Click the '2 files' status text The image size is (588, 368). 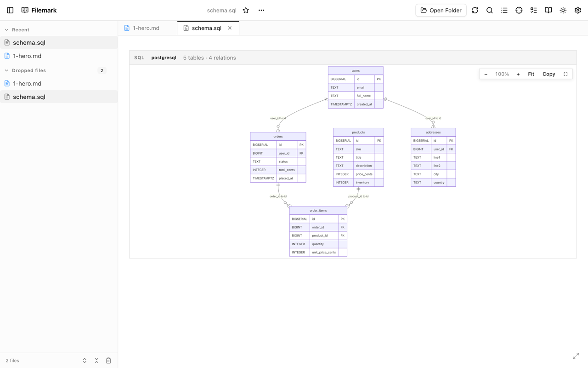(12, 361)
